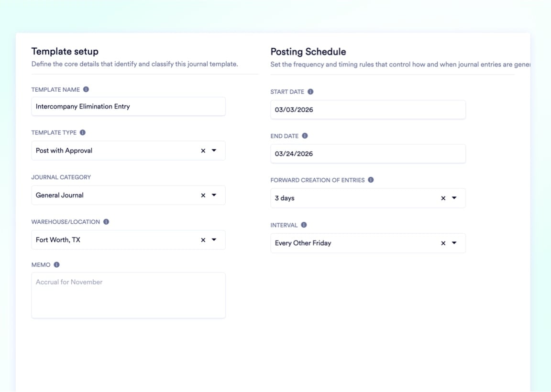
Task: Click the Start Date info icon
Action: tap(310, 92)
